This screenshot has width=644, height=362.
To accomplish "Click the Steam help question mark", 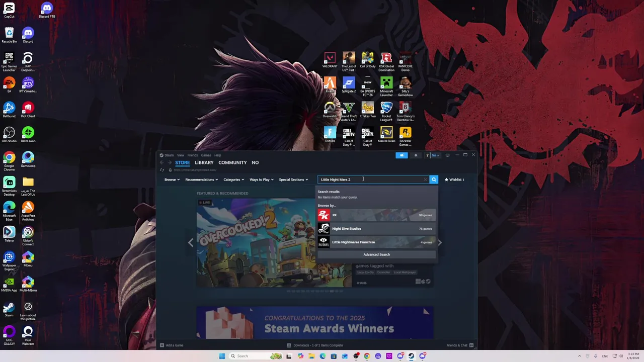I will 427,155.
